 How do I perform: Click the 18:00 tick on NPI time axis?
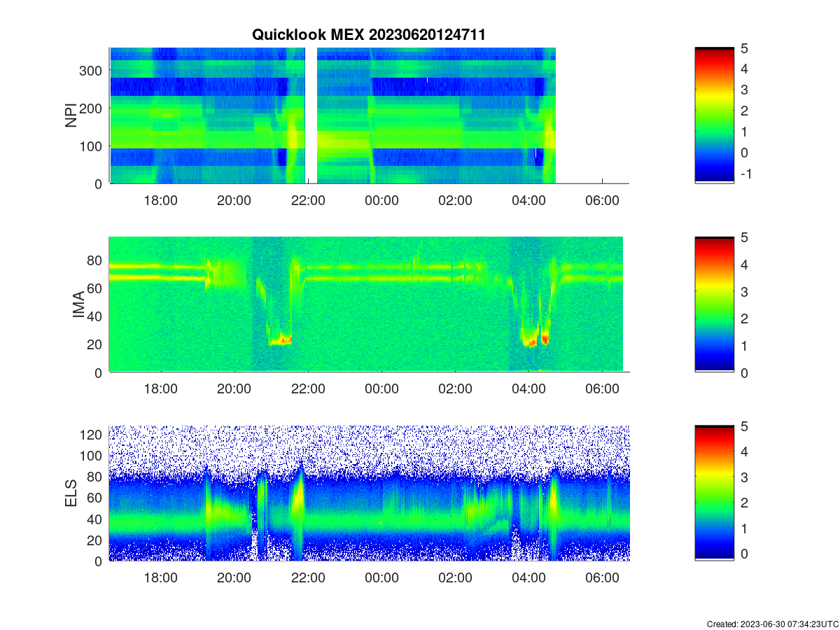(160, 200)
